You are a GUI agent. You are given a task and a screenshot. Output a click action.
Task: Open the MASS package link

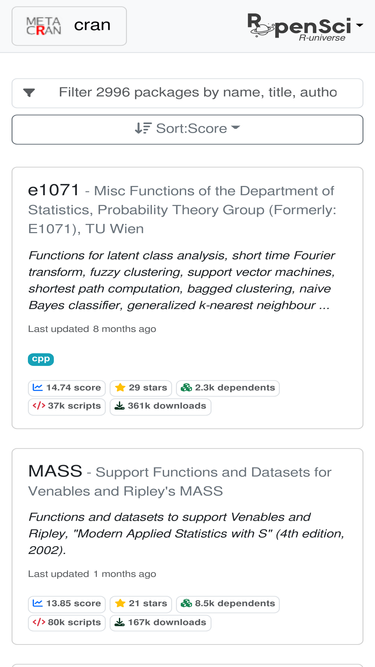click(55, 471)
